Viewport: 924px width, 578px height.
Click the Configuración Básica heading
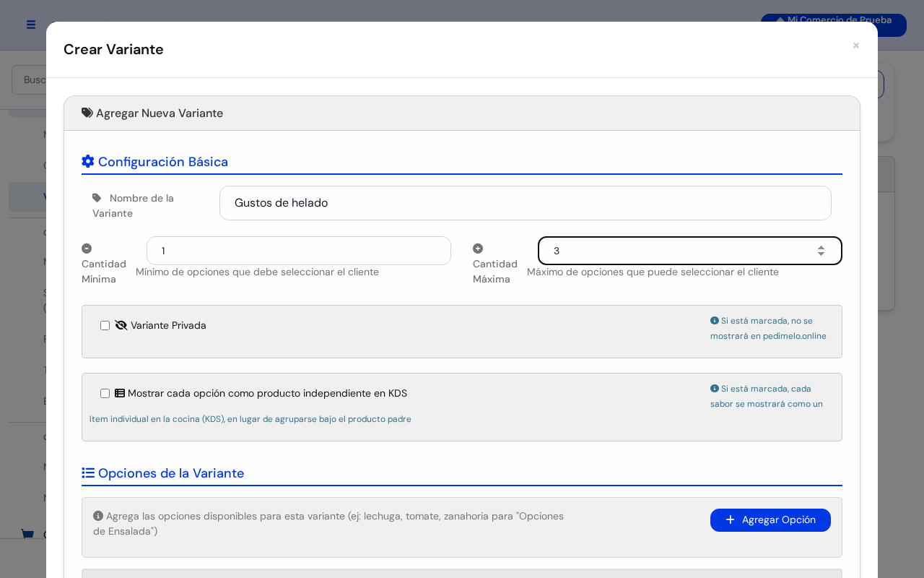point(163,162)
